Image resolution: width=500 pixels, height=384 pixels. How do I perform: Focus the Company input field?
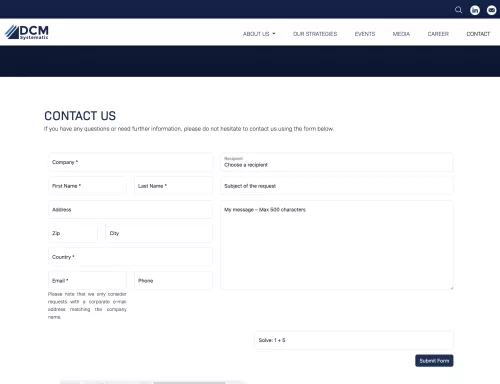[130, 162]
